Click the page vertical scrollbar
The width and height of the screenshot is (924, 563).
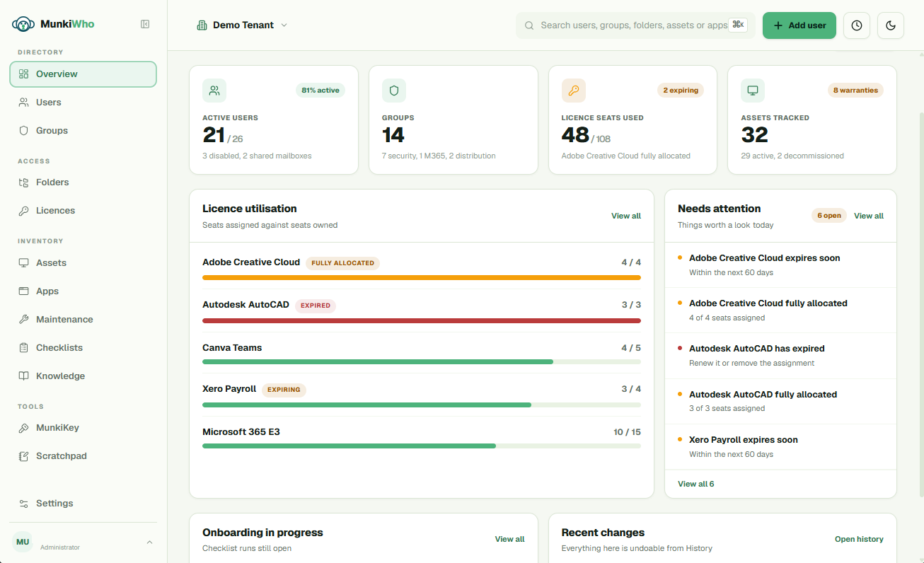pos(920,304)
